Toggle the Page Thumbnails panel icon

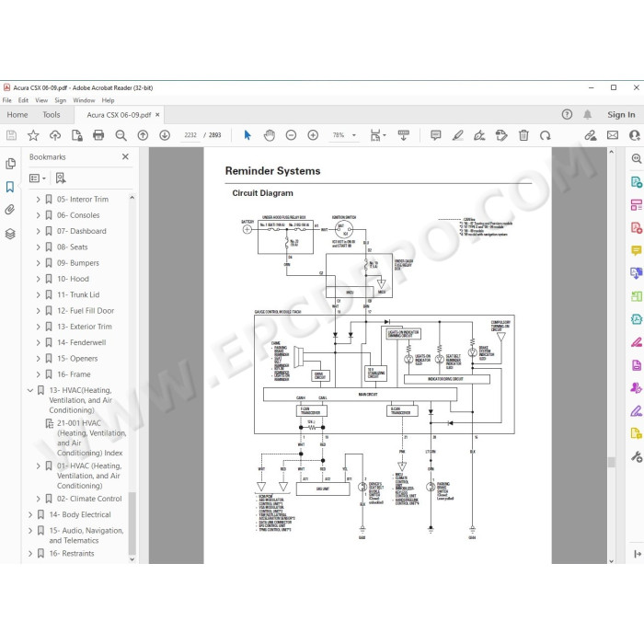[x=10, y=164]
